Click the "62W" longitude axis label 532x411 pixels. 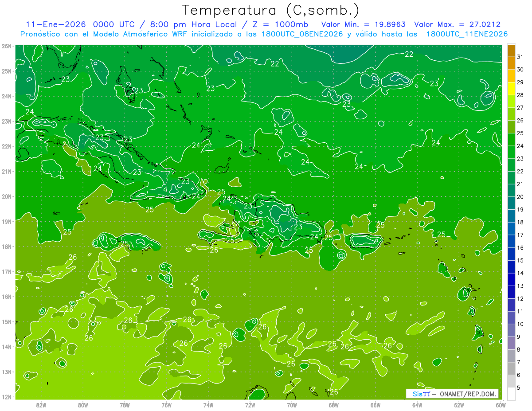tap(459, 405)
